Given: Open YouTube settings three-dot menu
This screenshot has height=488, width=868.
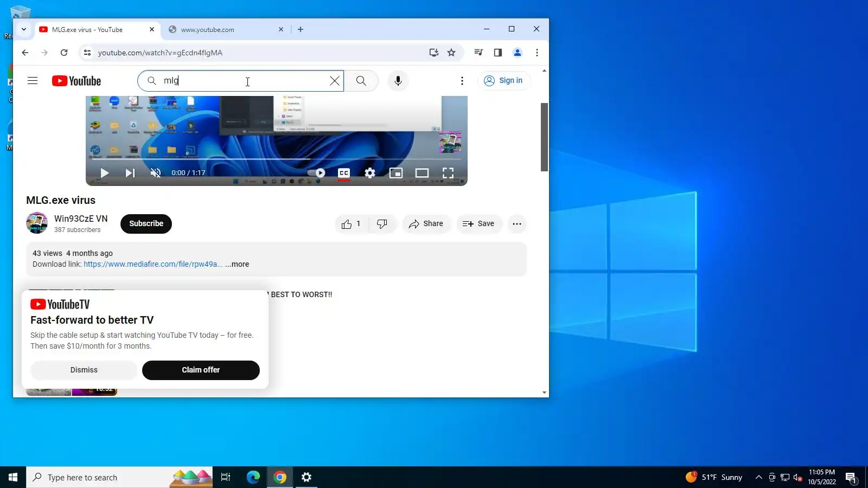Looking at the screenshot, I should 462,81.
